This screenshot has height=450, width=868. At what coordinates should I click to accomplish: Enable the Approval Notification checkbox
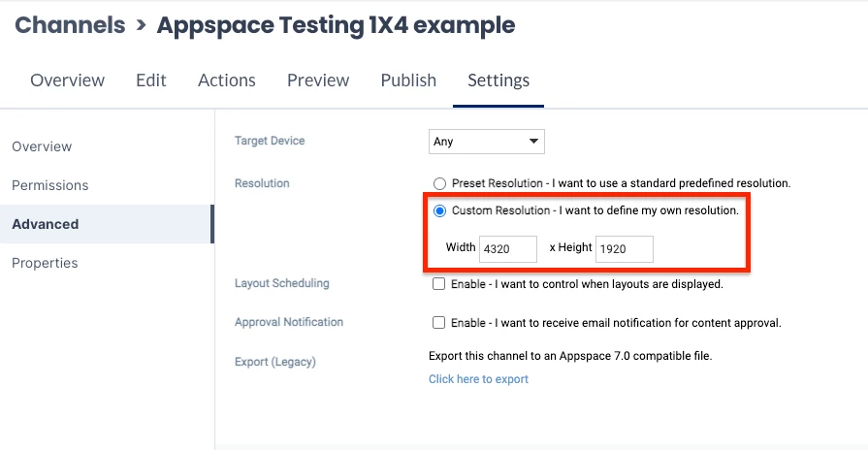(438, 323)
